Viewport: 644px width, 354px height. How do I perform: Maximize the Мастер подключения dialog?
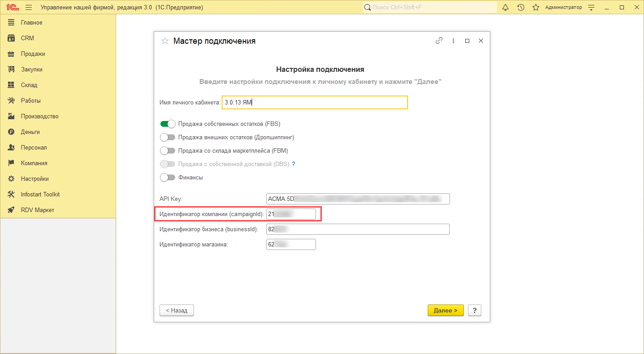coord(467,41)
